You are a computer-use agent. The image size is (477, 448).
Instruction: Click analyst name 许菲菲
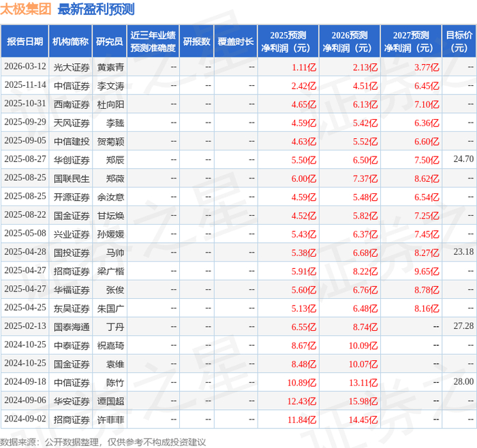[110, 420]
